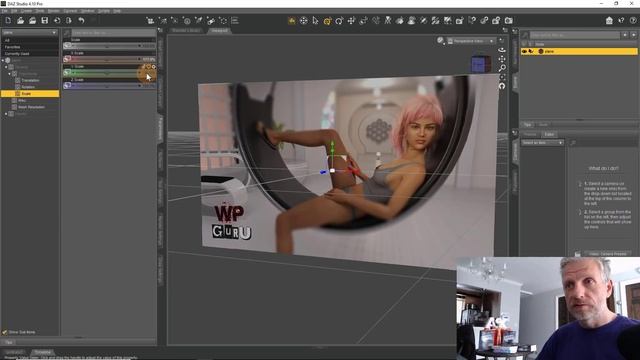Screen dimensions: 640x360
Task: Click the viewport orbit rotate control
Action: 502,50
